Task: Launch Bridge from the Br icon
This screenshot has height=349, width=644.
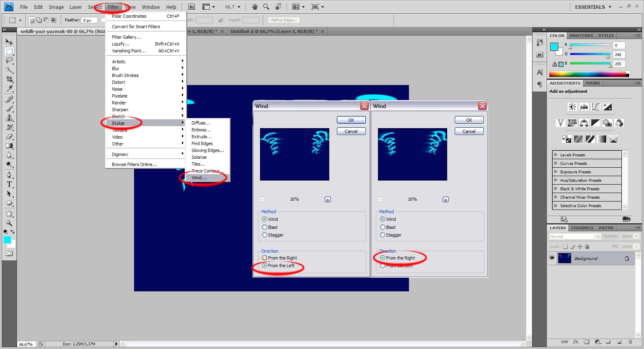Action: tap(192, 7)
